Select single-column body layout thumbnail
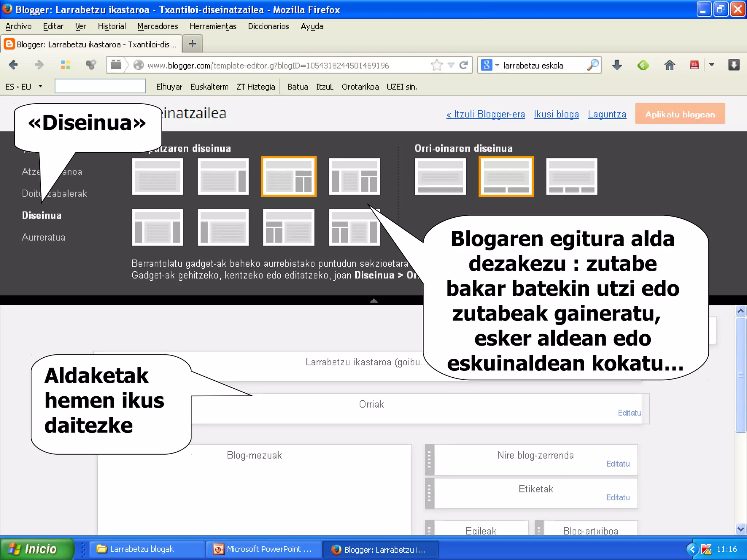747x560 pixels. [158, 176]
